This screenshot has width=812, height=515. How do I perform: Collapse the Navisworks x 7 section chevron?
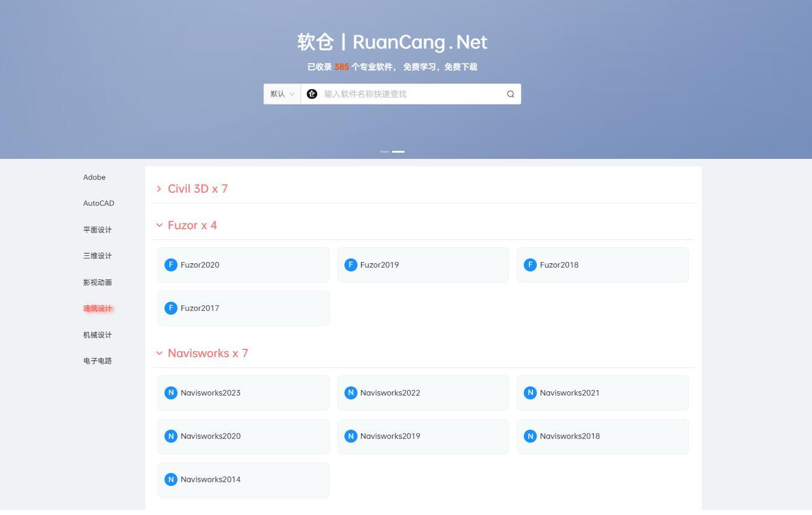[x=159, y=353]
